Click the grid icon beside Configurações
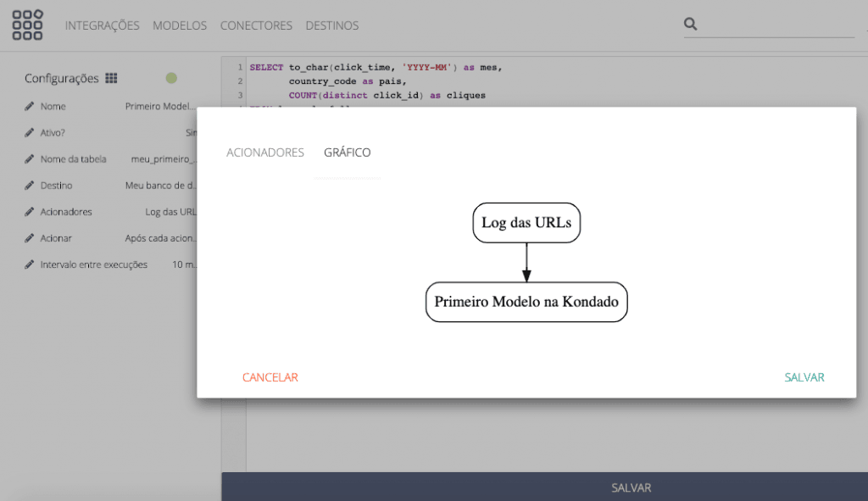868x501 pixels. 111,78
